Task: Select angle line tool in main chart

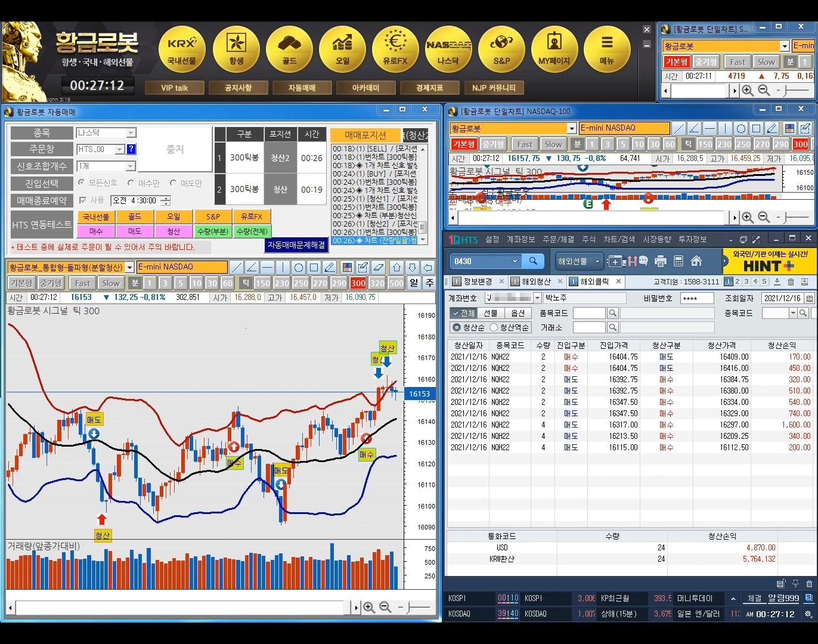Action: [252, 267]
